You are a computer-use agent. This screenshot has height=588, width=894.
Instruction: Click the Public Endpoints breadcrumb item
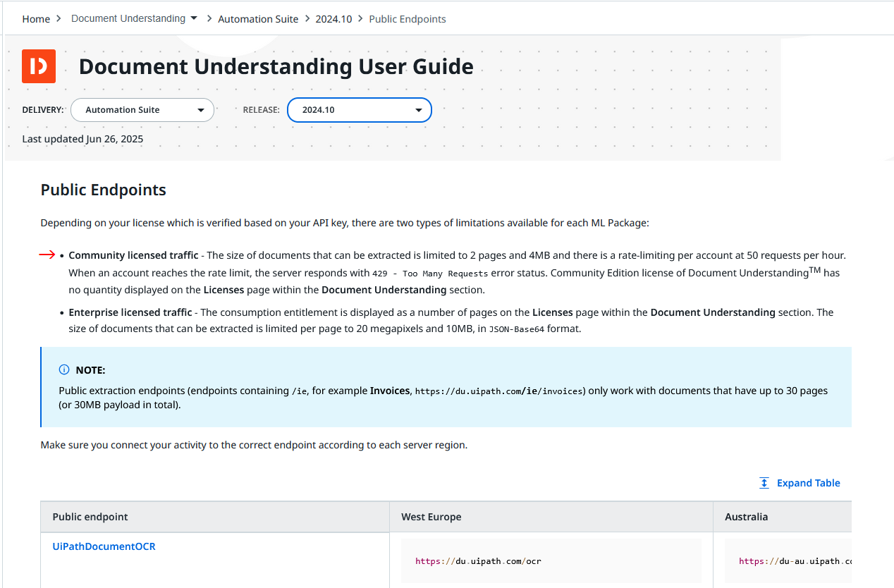coord(408,19)
